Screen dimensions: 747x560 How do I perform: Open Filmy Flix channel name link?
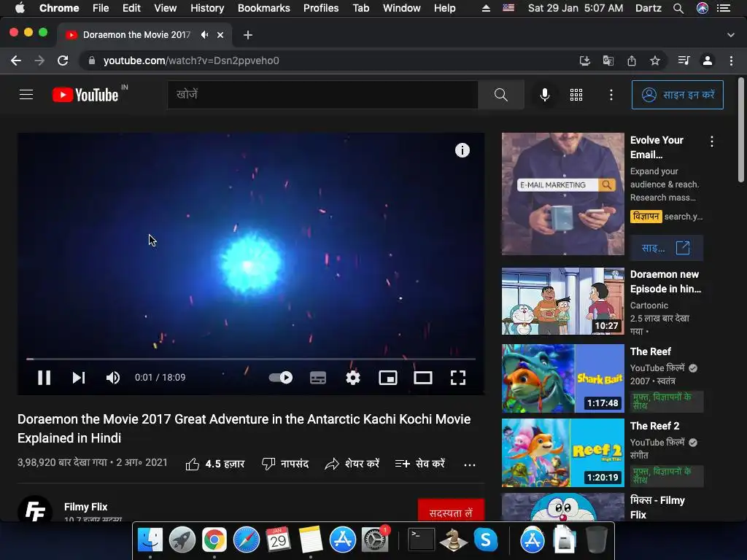coord(86,507)
